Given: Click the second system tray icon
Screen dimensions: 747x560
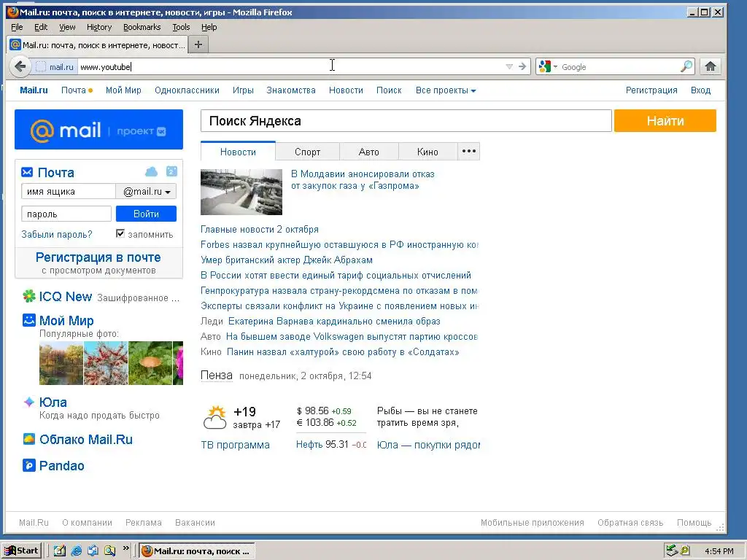Looking at the screenshot, I should (685, 551).
